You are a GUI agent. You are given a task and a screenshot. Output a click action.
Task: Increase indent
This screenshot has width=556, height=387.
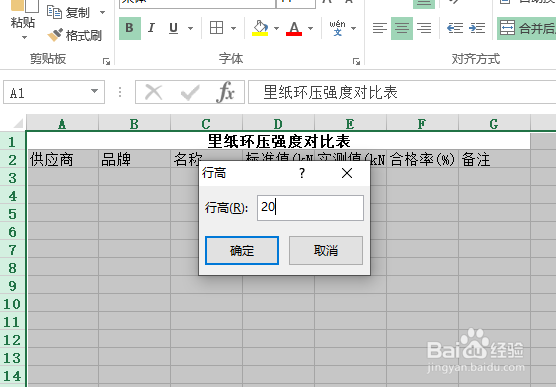click(x=477, y=28)
